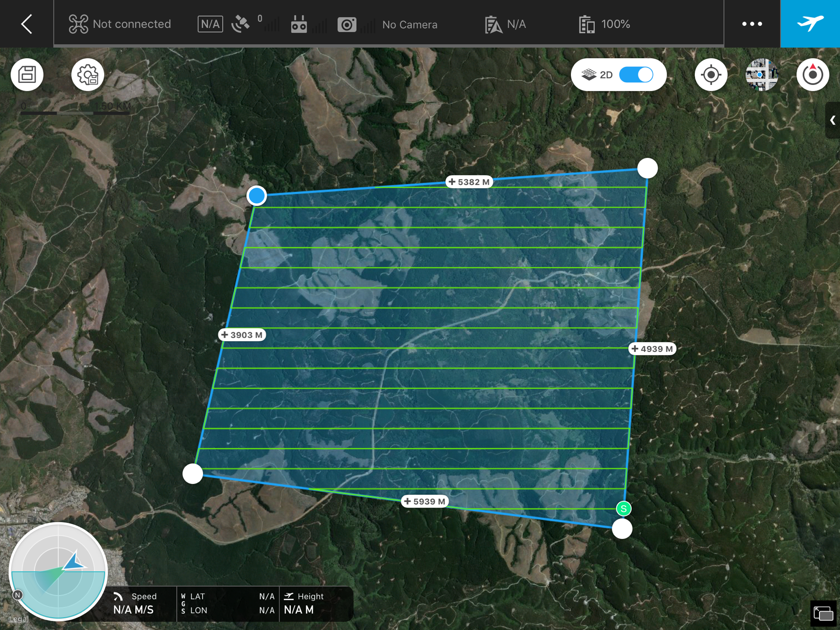This screenshot has height=630, width=840.
Task: Tap the back arrow in top bar
Action: pos(27,24)
